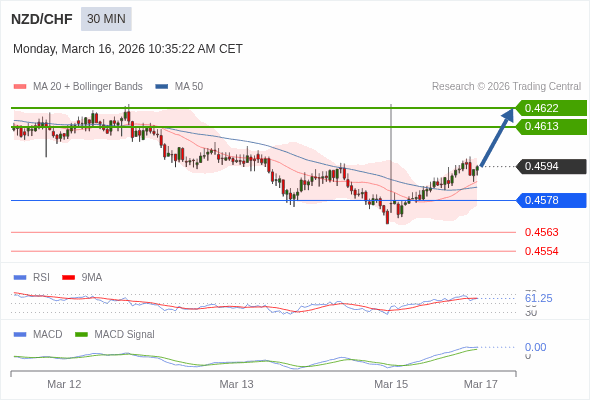Click the '9MA' legend label
Image resolution: width=590 pixels, height=400 pixels.
coord(92,277)
